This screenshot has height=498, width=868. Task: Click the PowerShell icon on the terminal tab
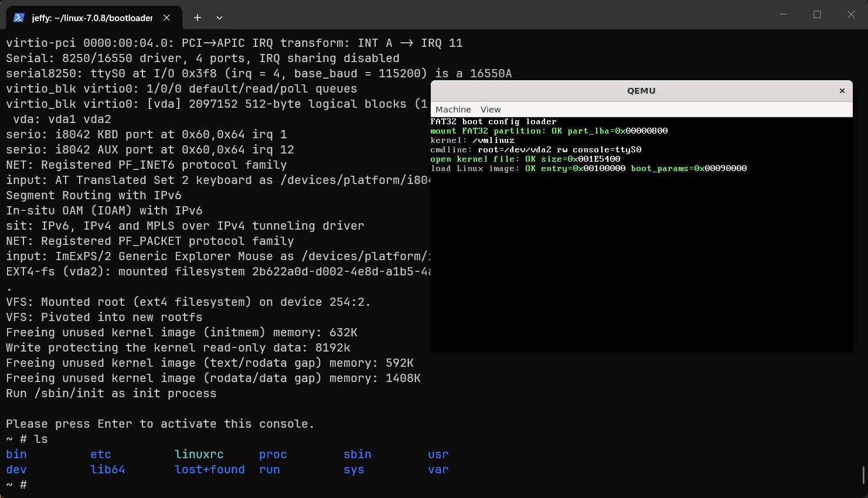pos(19,18)
